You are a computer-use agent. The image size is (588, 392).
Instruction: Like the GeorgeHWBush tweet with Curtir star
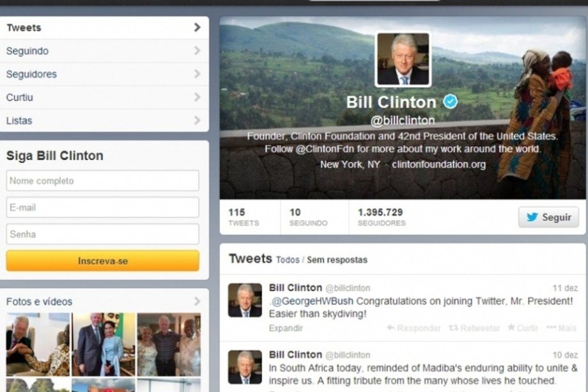point(523,328)
